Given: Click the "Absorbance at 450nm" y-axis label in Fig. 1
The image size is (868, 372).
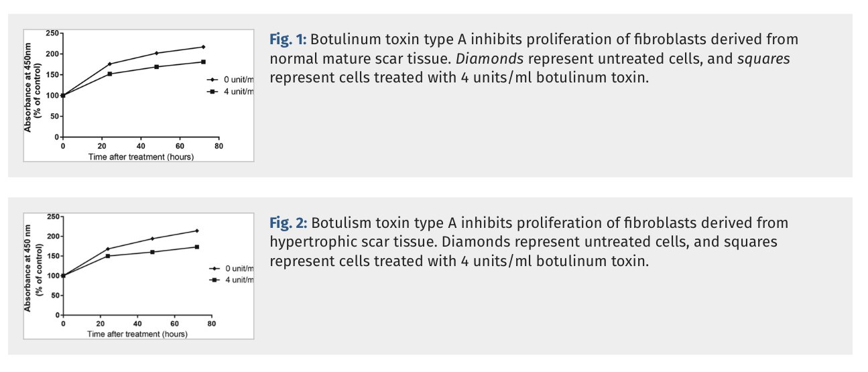Looking at the screenshot, I should pyautogui.click(x=32, y=84).
